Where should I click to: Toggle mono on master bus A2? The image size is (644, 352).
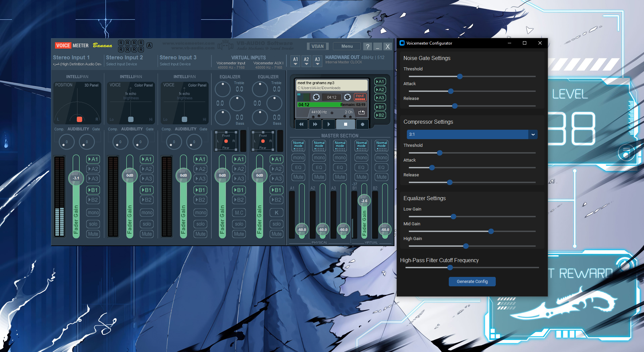click(319, 158)
